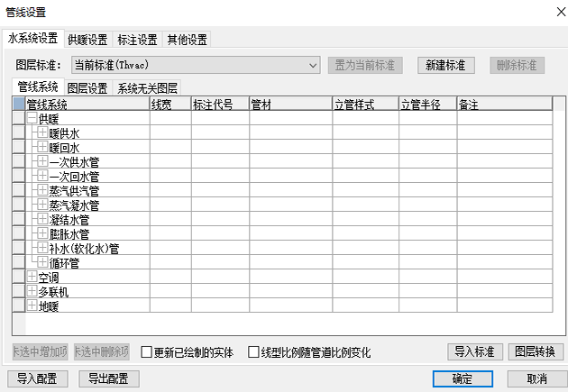Expand the 地暖 tree node

32,306
